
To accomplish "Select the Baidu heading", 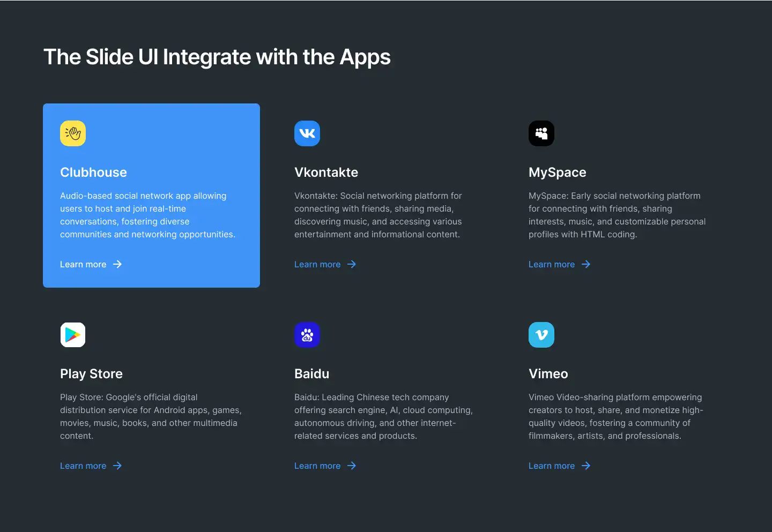I will click(x=311, y=374).
